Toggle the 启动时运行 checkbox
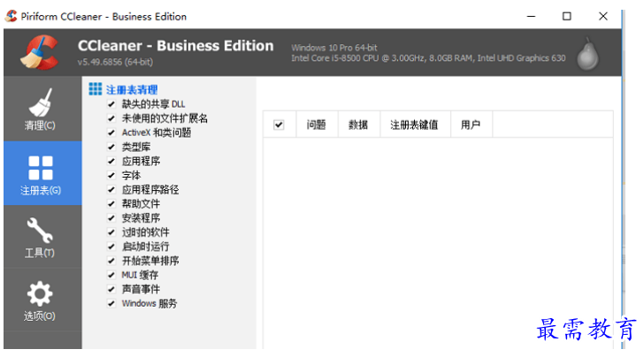 pyautogui.click(x=111, y=247)
